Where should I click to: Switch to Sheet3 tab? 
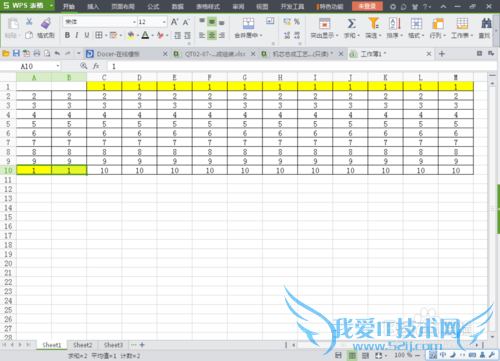tap(113, 345)
